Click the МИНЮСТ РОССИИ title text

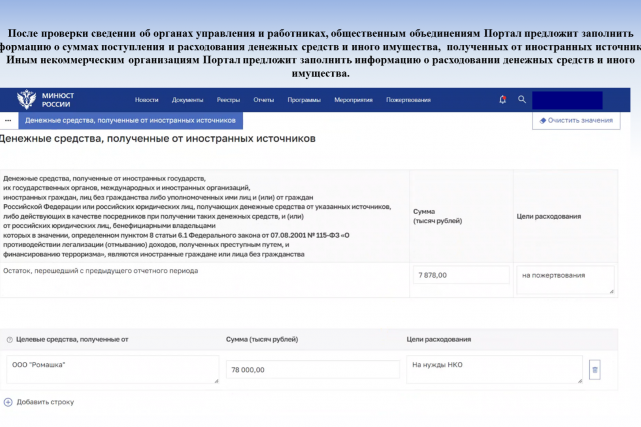(x=58, y=100)
